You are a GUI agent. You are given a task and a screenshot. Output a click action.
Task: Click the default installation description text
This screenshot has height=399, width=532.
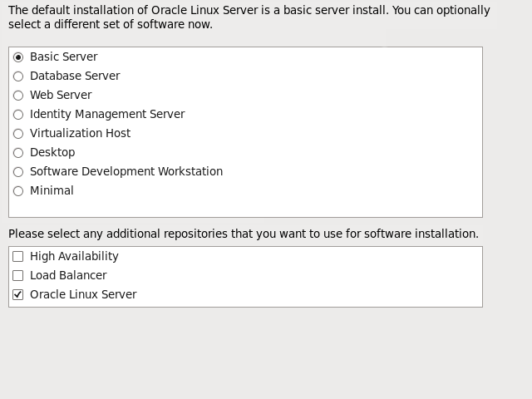point(249,17)
